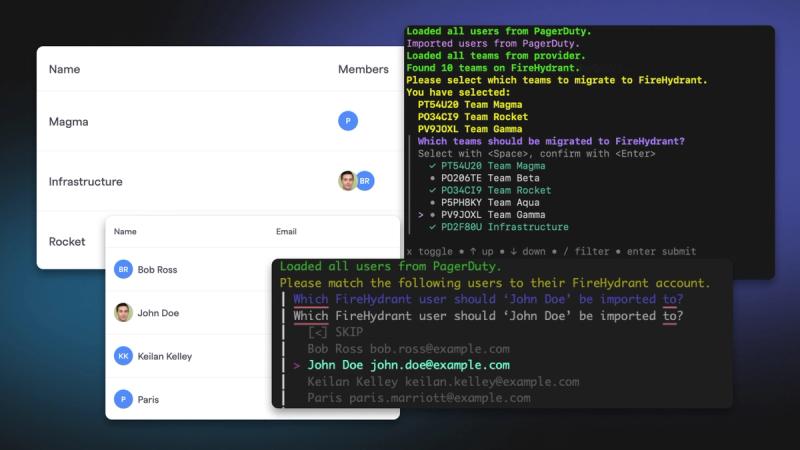Click the photo avatar in Infrastructure row

click(x=347, y=181)
